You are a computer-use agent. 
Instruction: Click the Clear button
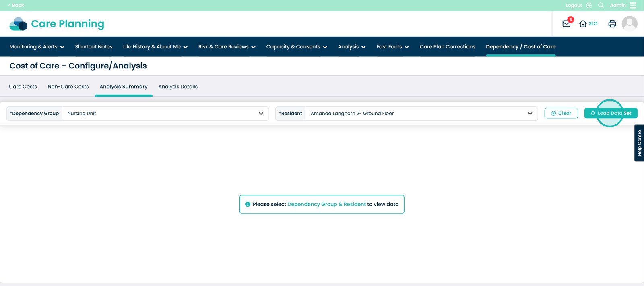click(561, 113)
